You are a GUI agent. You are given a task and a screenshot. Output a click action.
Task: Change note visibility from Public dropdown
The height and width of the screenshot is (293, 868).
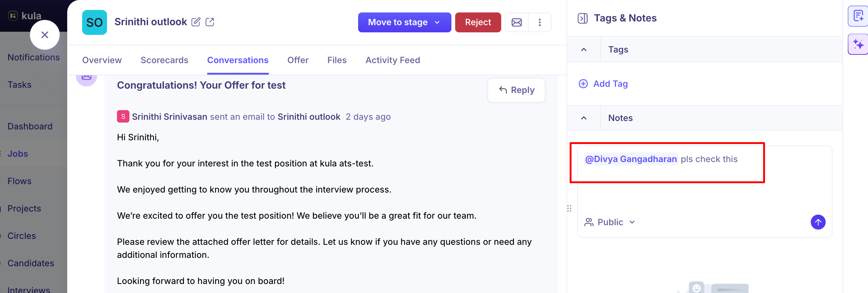coord(609,222)
